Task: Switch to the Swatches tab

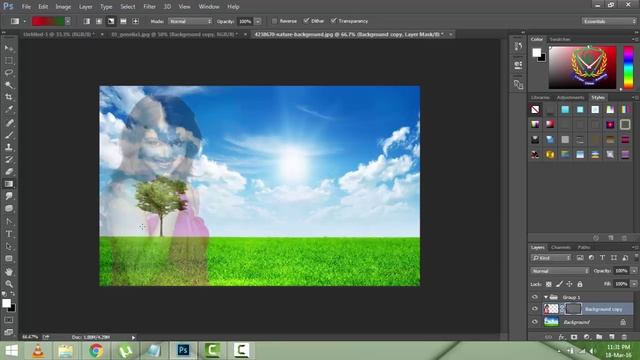Action: coord(560,39)
